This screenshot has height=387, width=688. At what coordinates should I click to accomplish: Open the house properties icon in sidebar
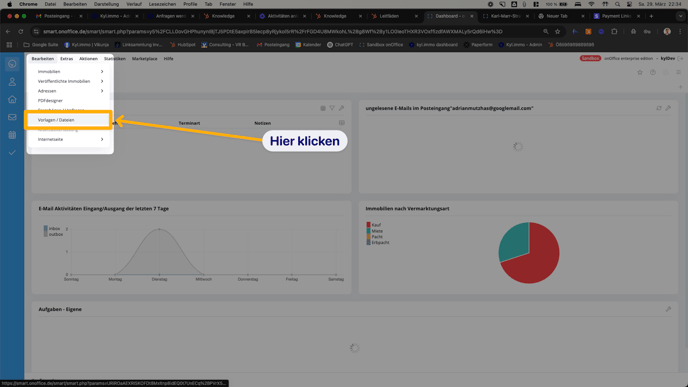coord(12,99)
